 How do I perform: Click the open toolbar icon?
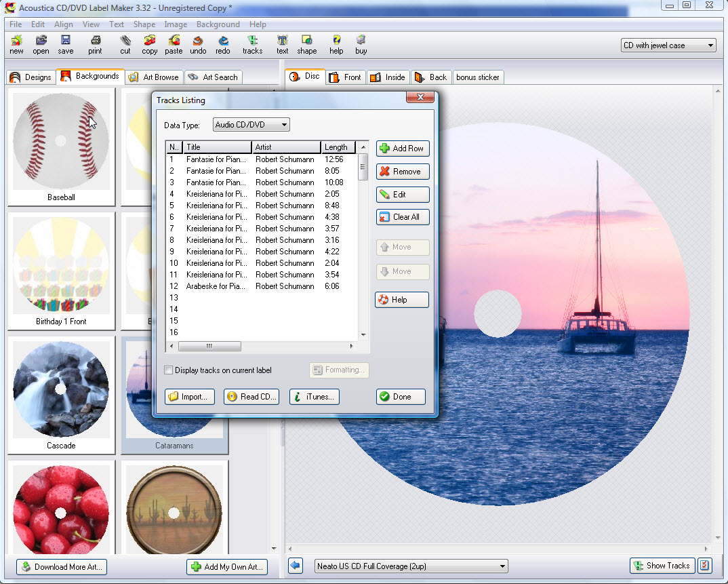tap(41, 45)
